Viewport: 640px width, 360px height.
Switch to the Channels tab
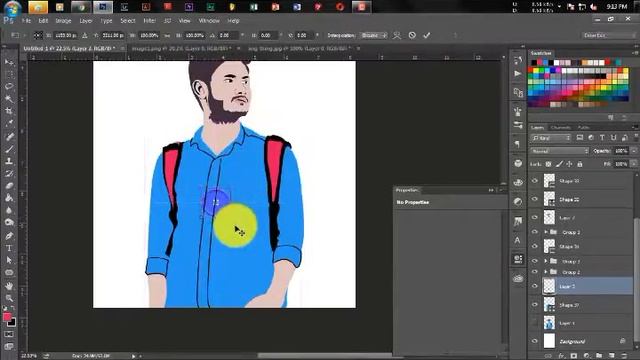click(x=560, y=128)
